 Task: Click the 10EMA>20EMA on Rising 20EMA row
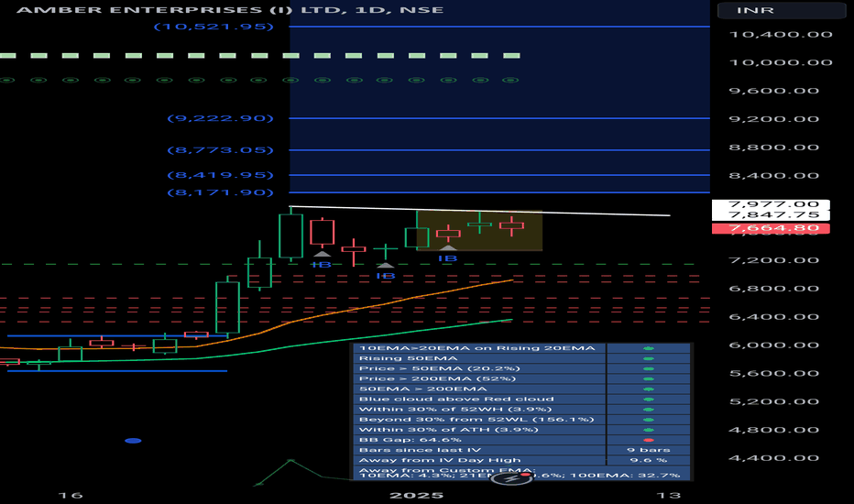pyautogui.click(x=521, y=348)
